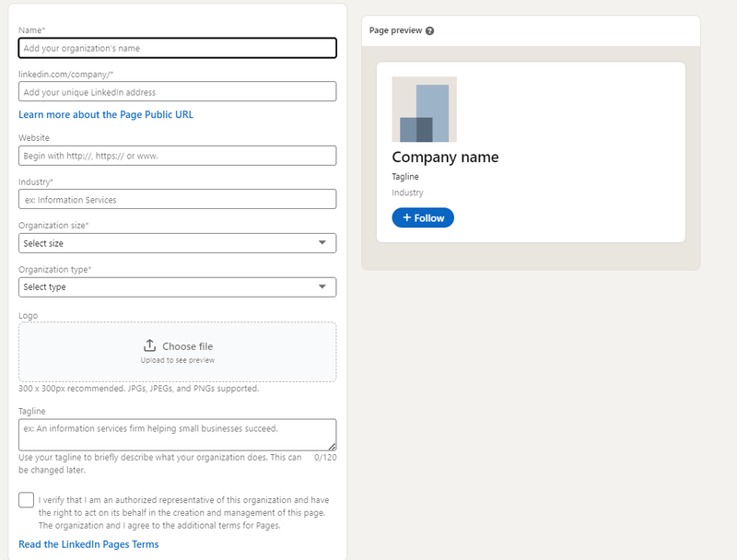Click the Tagline textarea resize handle
Viewport: 737px width, 560px height.
point(332,446)
